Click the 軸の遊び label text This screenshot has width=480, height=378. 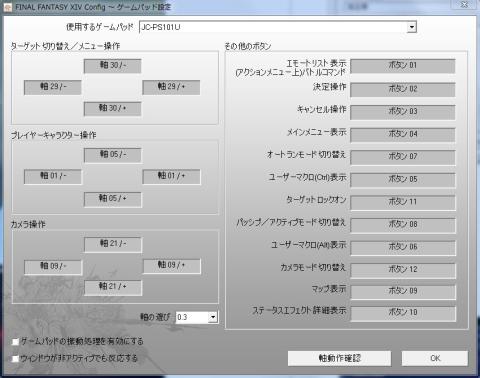point(155,317)
